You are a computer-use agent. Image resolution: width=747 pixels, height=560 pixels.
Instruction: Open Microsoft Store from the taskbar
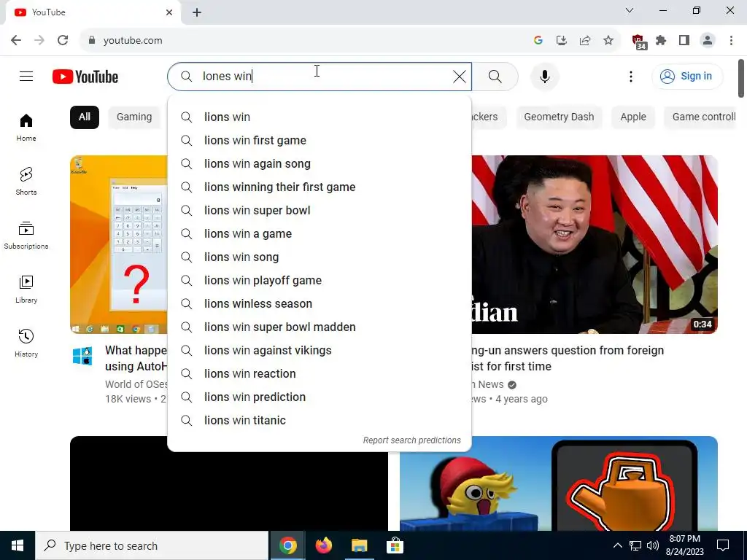[395, 545]
